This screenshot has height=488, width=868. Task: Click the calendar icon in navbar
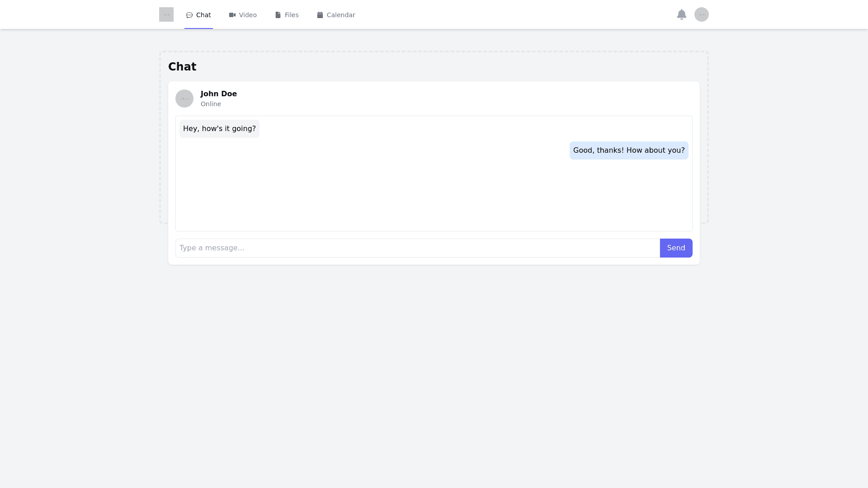(320, 15)
